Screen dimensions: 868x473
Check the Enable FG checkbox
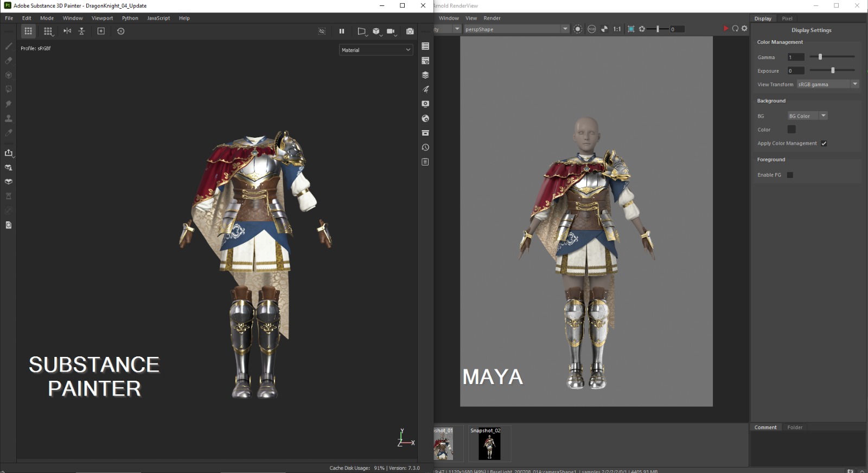point(790,175)
